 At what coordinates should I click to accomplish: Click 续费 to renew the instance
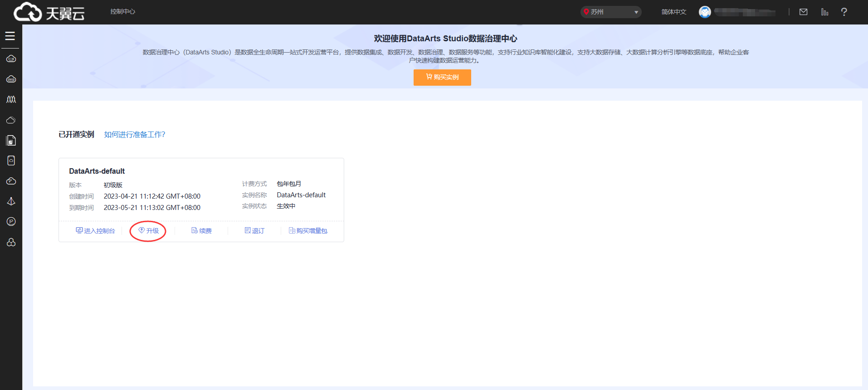point(201,231)
